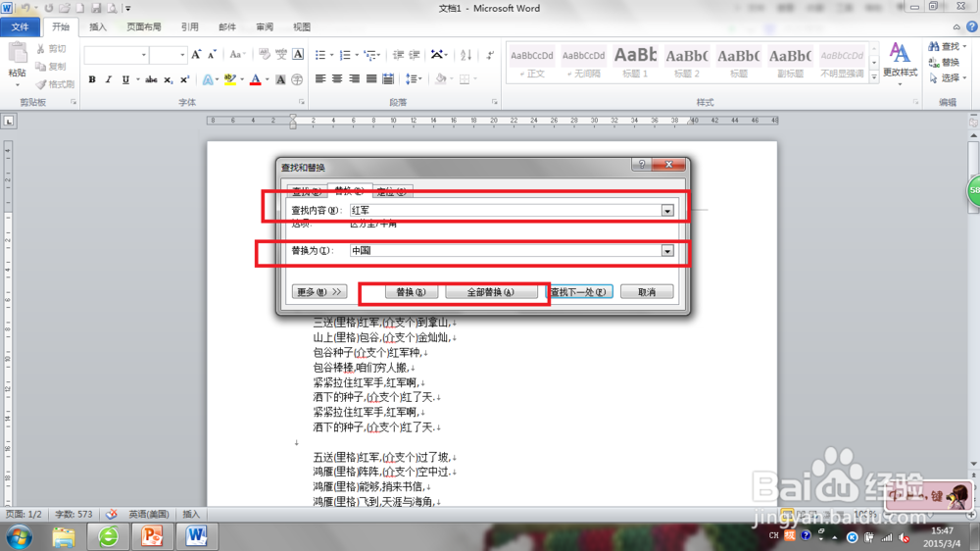Open the font size dropdown

pyautogui.click(x=182, y=55)
